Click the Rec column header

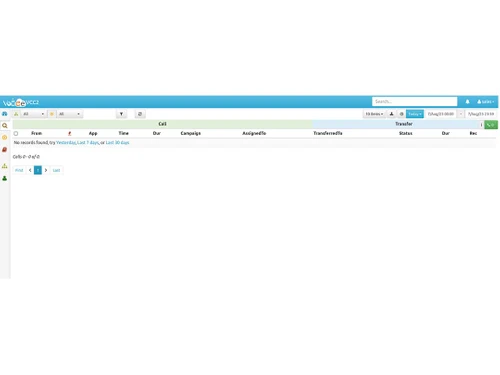[473, 133]
